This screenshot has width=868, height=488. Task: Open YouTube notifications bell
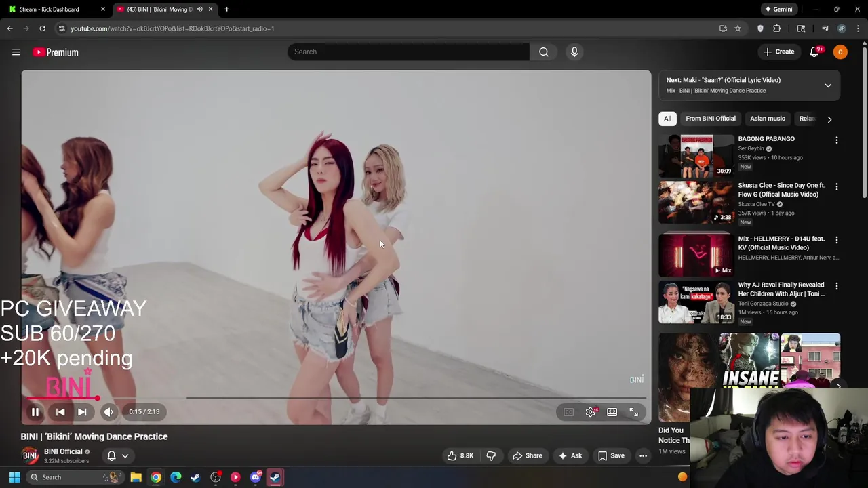coord(815,52)
